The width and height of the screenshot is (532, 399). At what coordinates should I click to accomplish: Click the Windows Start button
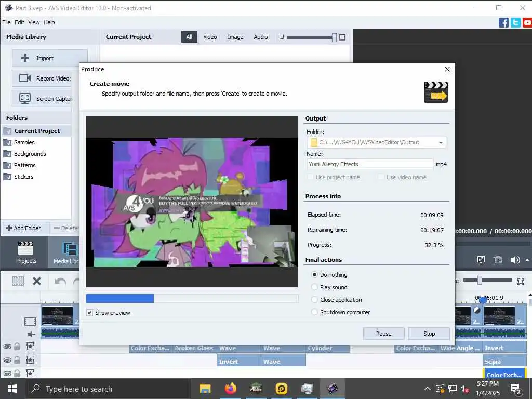(12, 389)
